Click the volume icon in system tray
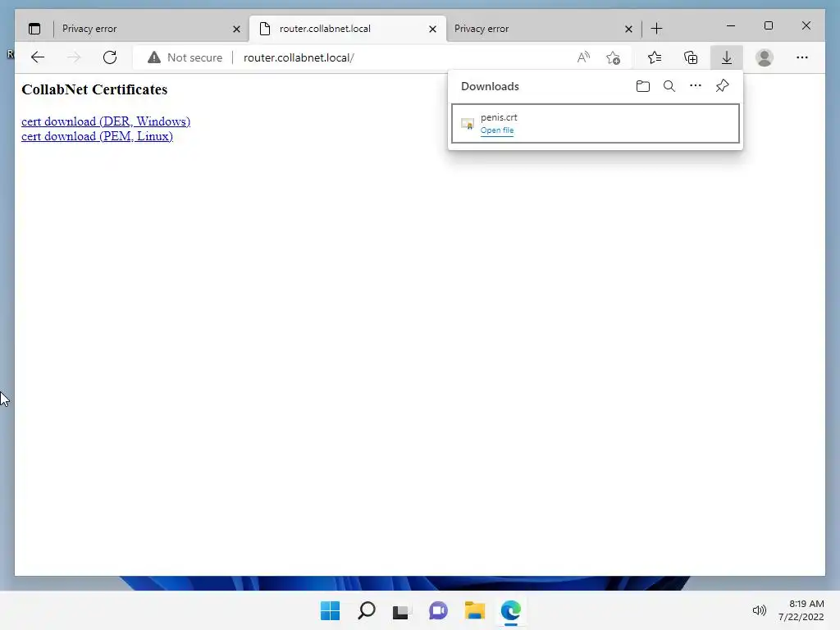The image size is (840, 630). (x=759, y=610)
